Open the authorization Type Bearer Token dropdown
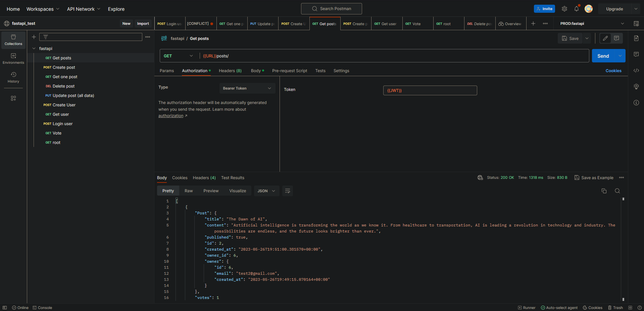The height and width of the screenshot is (311, 644). click(x=247, y=88)
